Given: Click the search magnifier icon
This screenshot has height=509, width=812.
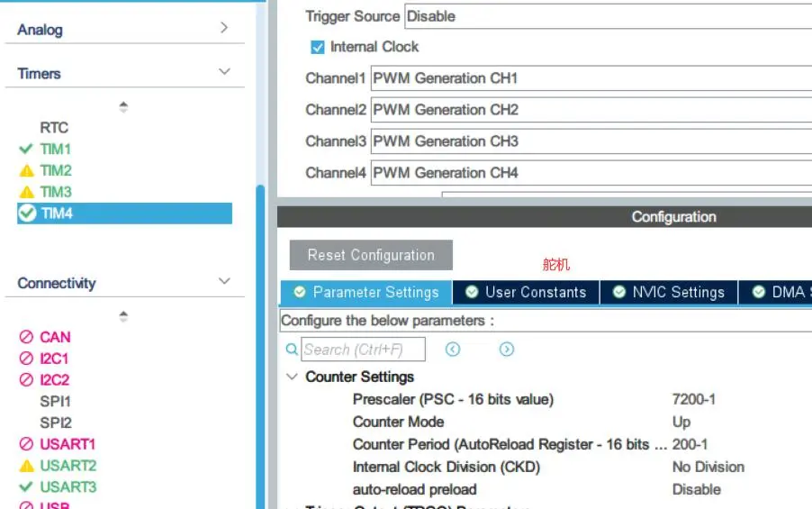Looking at the screenshot, I should tap(291, 350).
